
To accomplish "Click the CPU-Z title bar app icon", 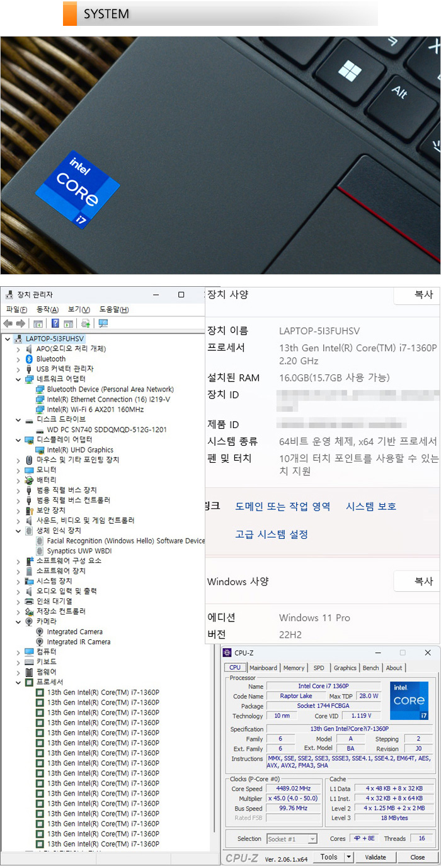I will (227, 652).
